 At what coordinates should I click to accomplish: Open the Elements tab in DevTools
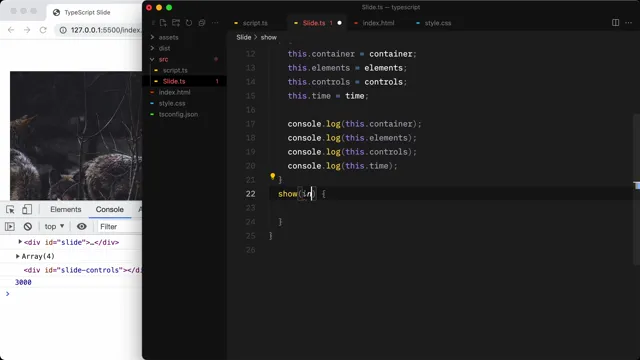[x=66, y=209]
